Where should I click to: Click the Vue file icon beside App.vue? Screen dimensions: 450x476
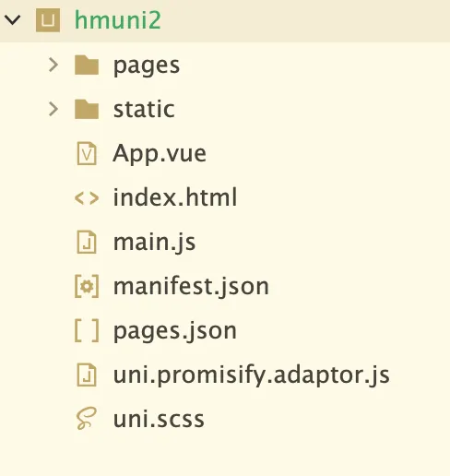[x=87, y=153]
